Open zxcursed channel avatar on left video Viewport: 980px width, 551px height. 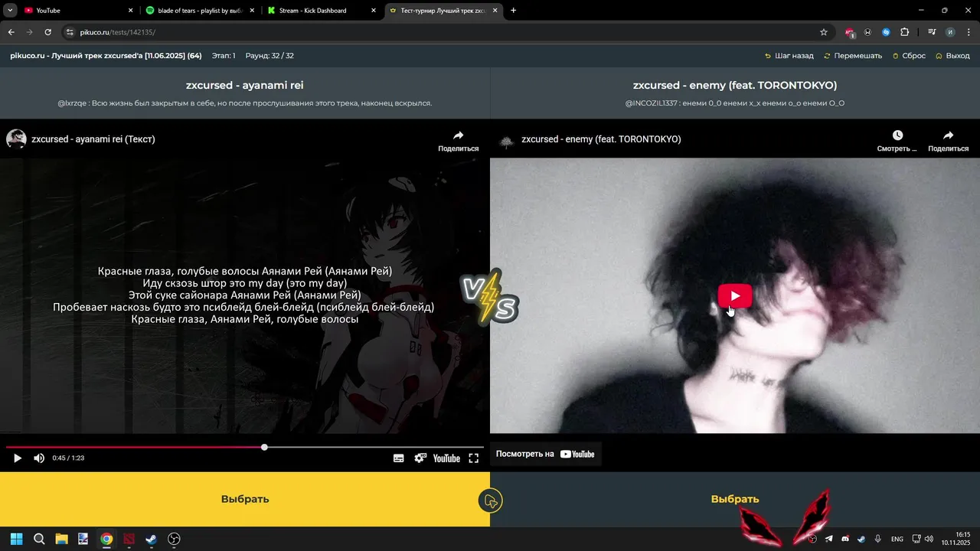[16, 139]
